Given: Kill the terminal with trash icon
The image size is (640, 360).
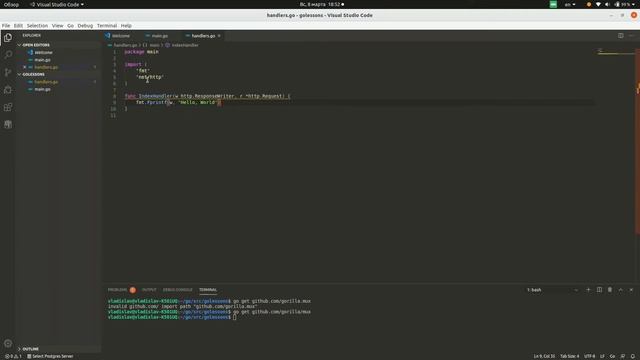Looking at the screenshot, I should pos(610,290).
